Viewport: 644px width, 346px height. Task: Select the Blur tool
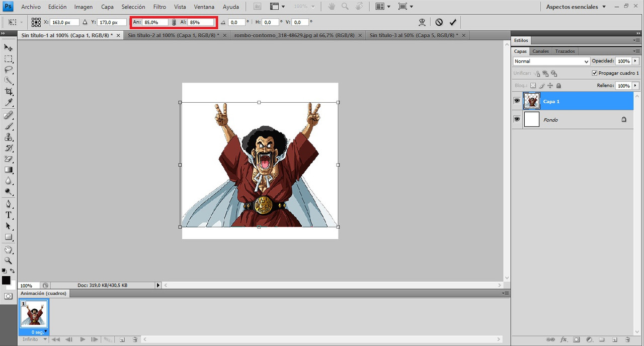(x=9, y=181)
